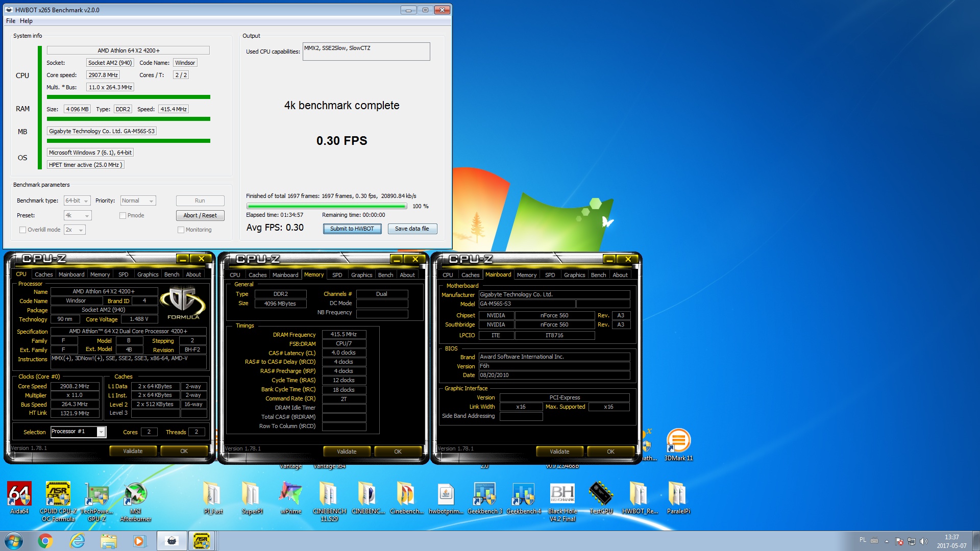This screenshot has height=551, width=980.
Task: Open CPUID CPU-Z OC Formula desktop icon
Action: tap(58, 501)
